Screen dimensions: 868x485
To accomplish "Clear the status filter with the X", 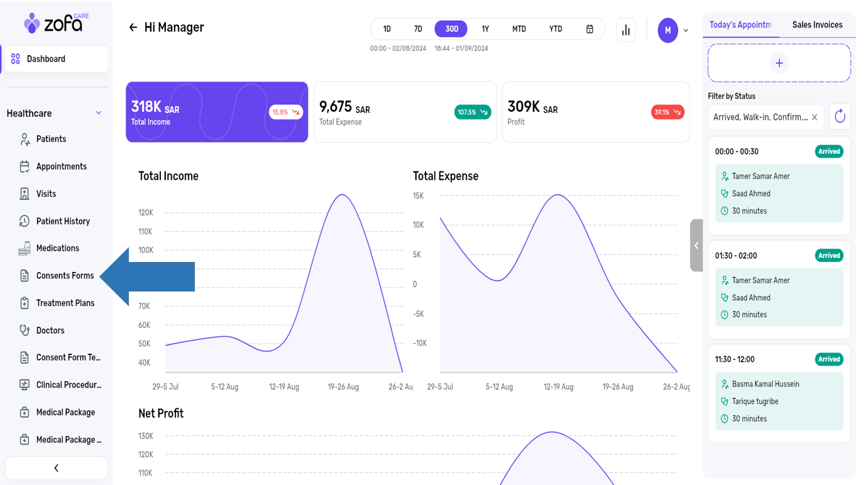I will [815, 117].
